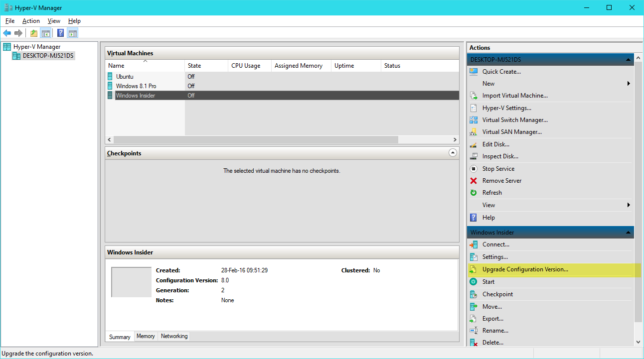The image size is (644, 359).
Task: Click the Upgrade Configuration Version icon
Action: pyautogui.click(x=474, y=269)
